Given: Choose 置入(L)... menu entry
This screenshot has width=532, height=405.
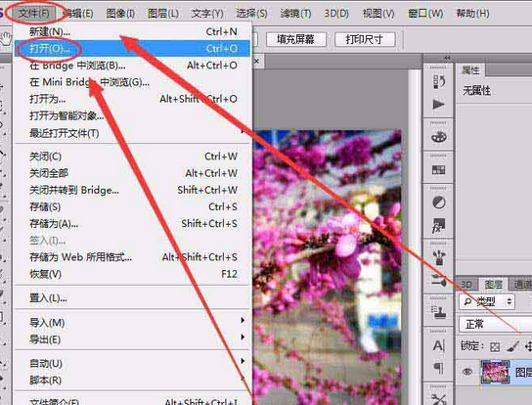Looking at the screenshot, I should (132, 298).
